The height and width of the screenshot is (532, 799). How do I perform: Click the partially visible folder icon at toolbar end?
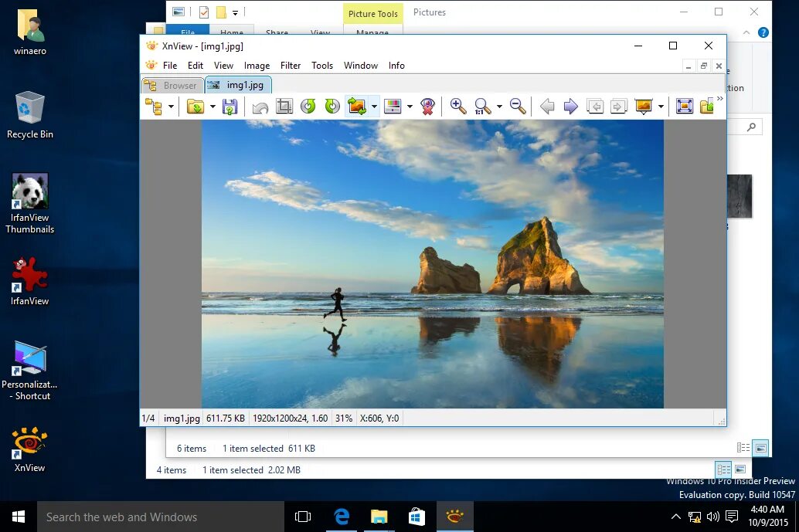pyautogui.click(x=707, y=107)
